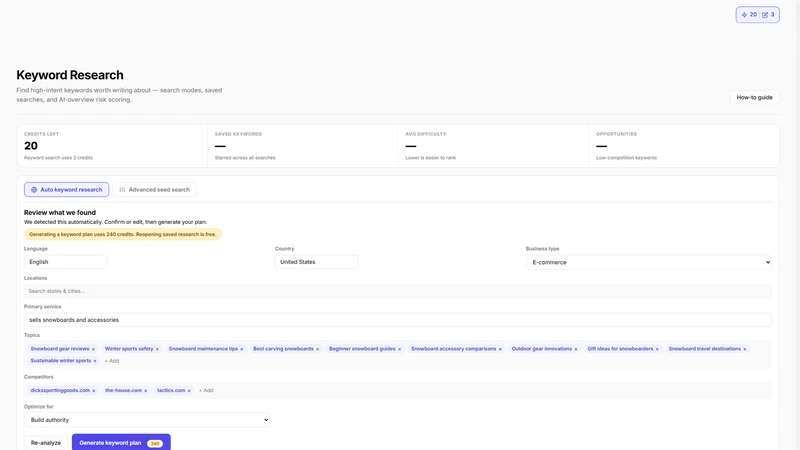Image resolution: width=800 pixels, height=450 pixels.
Task: Click the dickssportinggoods.com competitor label
Action: tap(60, 390)
